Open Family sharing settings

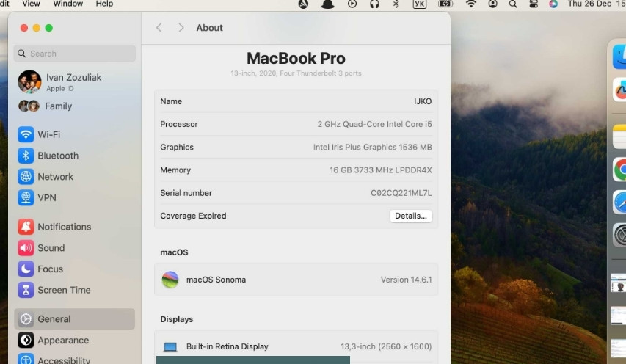tap(45, 106)
